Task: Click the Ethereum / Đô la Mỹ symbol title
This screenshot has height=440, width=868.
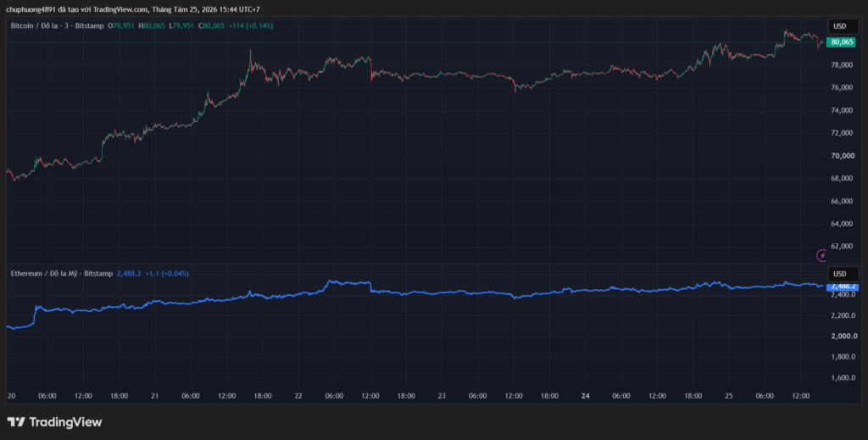Action: [44, 273]
